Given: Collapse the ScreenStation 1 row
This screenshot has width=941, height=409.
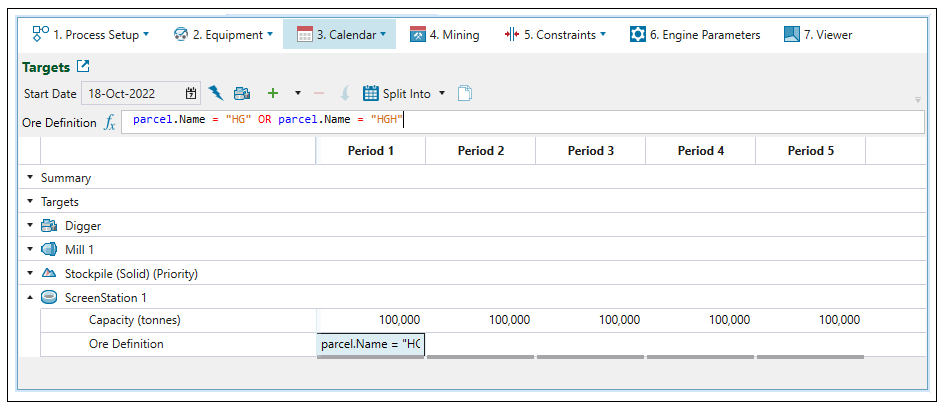Looking at the screenshot, I should click(x=30, y=297).
